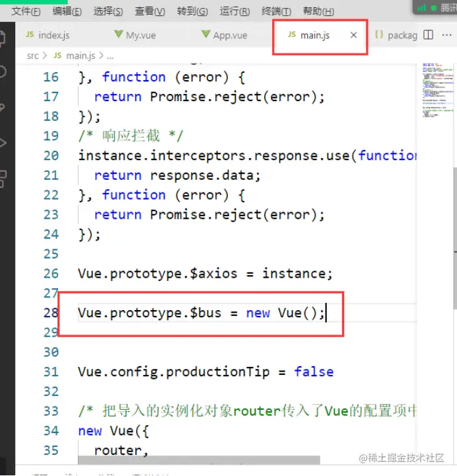Open the 选择(S) menu

108,11
